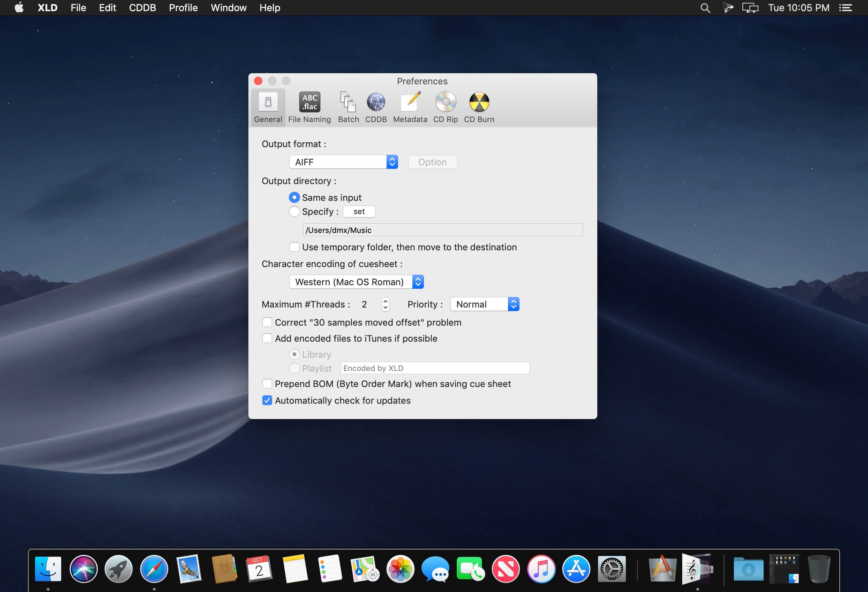Click the Option button for AIFF
The image size is (868, 592).
432,161
